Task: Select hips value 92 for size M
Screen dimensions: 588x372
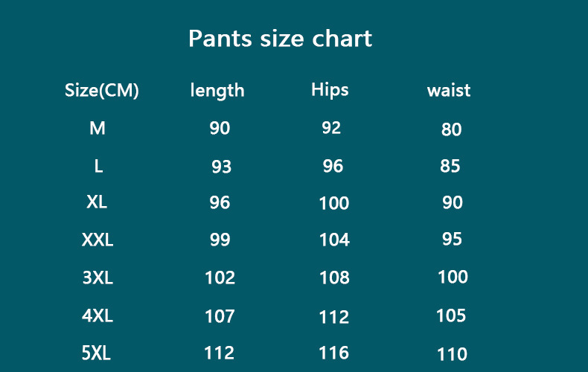Action: [x=331, y=128]
